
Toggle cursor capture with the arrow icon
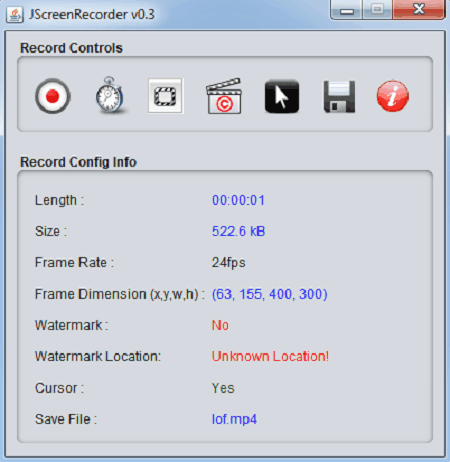[x=282, y=96]
